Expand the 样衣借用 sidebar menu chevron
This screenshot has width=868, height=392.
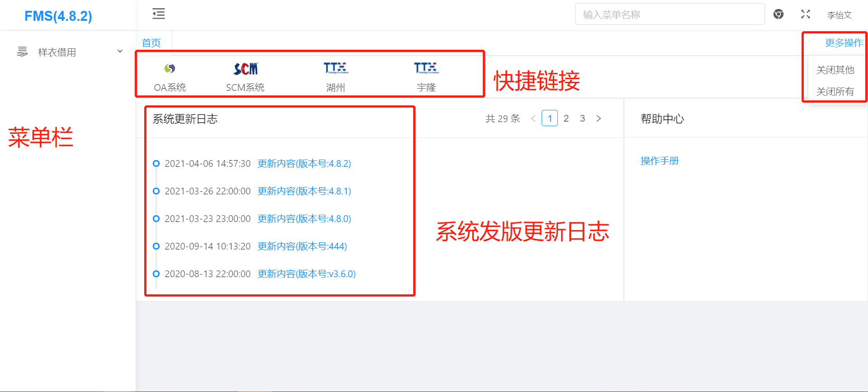pos(120,52)
